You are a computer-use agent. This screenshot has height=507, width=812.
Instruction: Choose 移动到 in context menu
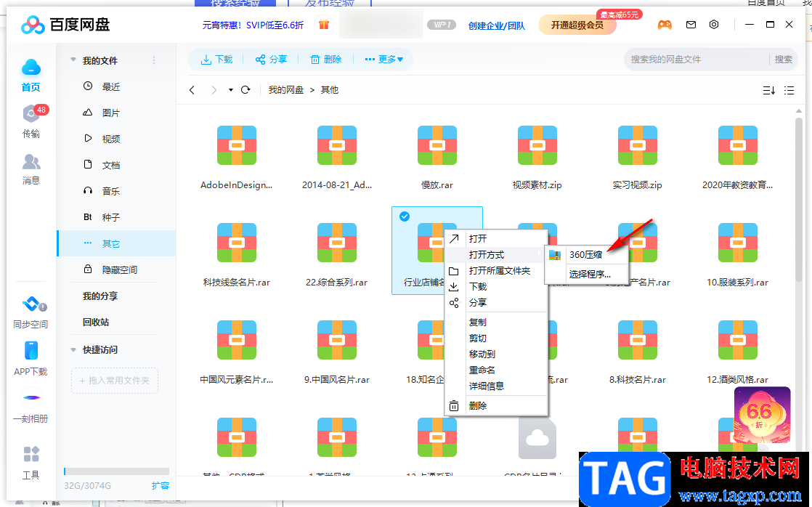(x=496, y=354)
